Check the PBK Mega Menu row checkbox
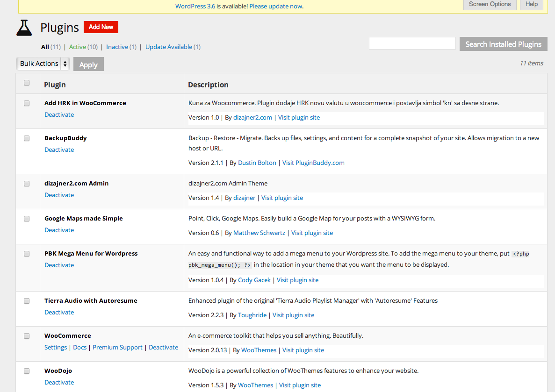This screenshot has height=392, width=555. point(27,254)
